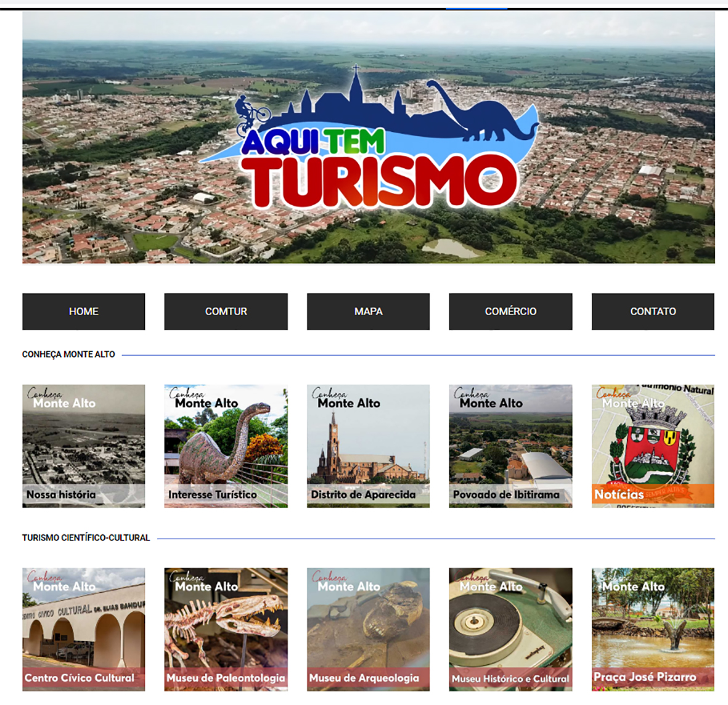
Task: Select the Povoado de Ibitirama tile
Action: pos(510,446)
